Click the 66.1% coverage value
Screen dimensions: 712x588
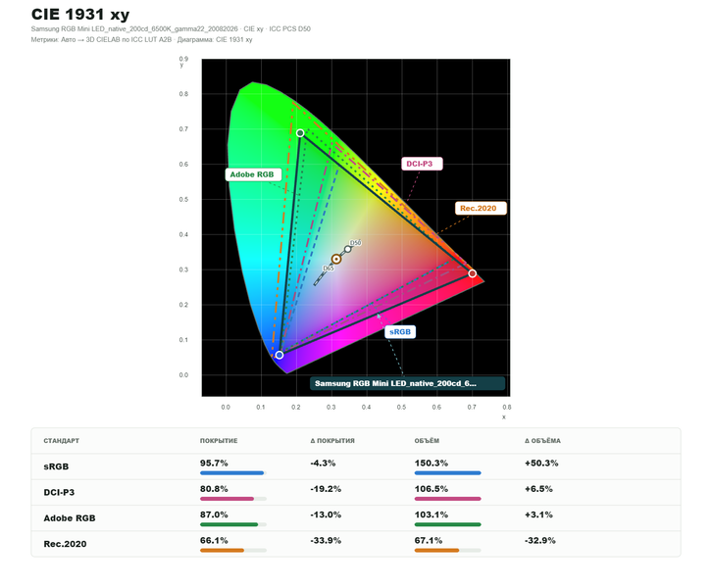point(214,541)
